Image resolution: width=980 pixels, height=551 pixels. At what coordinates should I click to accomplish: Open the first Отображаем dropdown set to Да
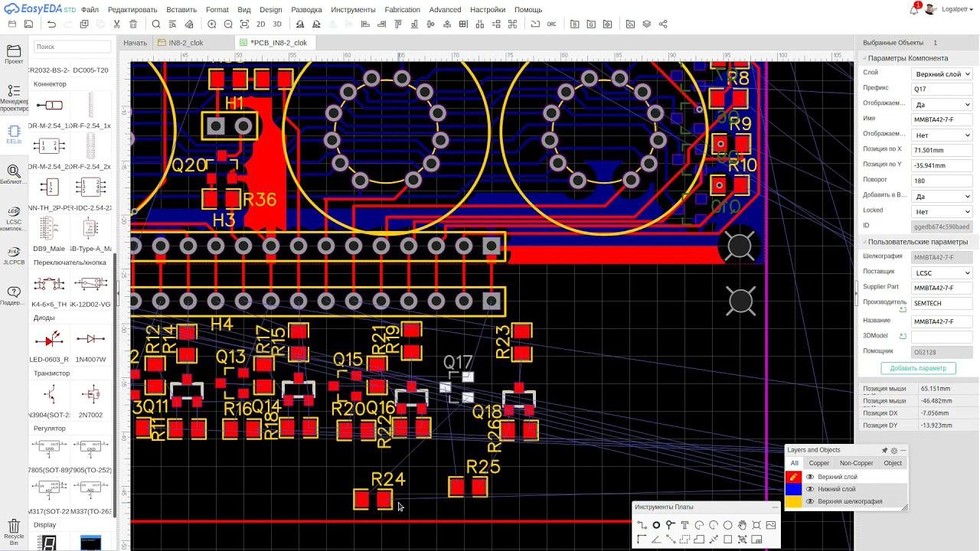pos(942,105)
